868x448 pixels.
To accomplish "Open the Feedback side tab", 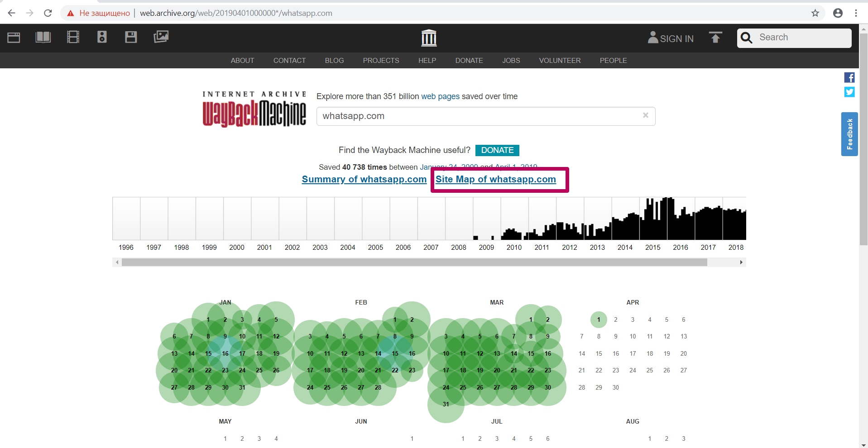I will (x=849, y=134).
